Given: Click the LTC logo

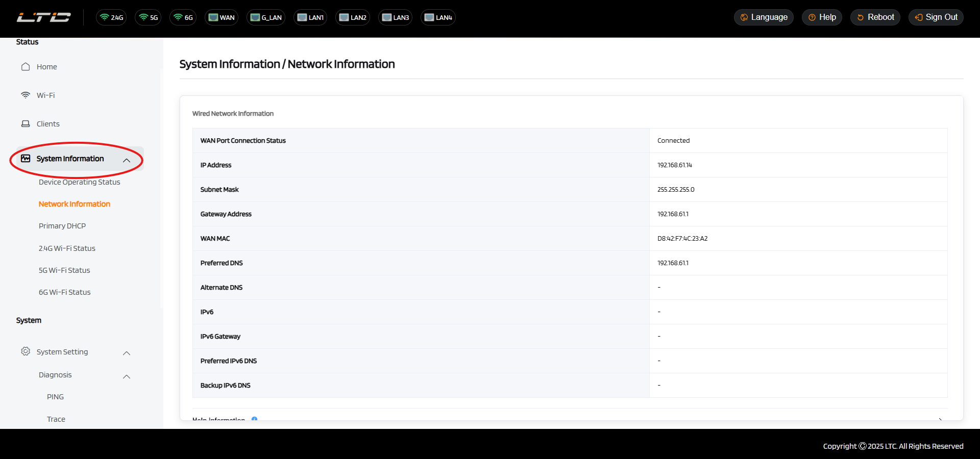Looking at the screenshot, I should coord(44,17).
